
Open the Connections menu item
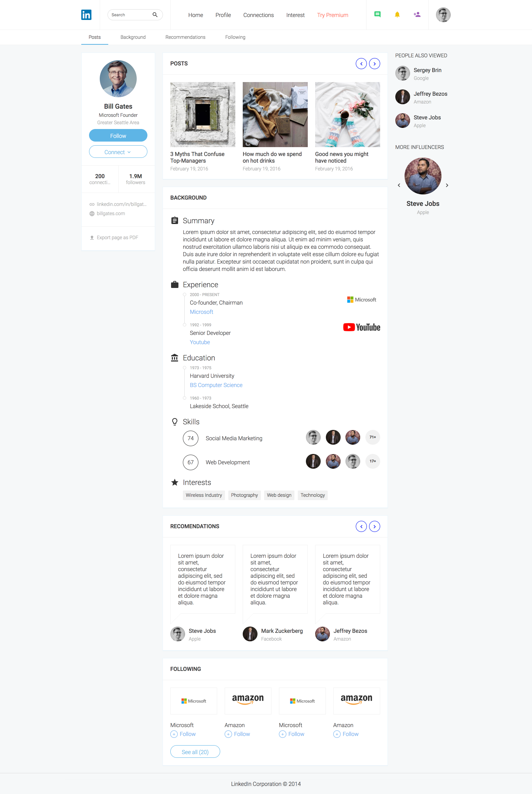(259, 15)
